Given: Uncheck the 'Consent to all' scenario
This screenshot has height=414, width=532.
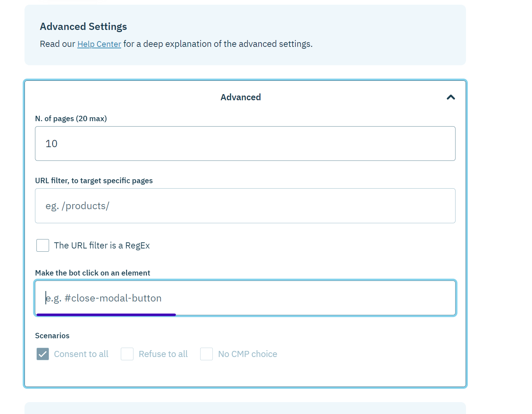Looking at the screenshot, I should pos(42,354).
